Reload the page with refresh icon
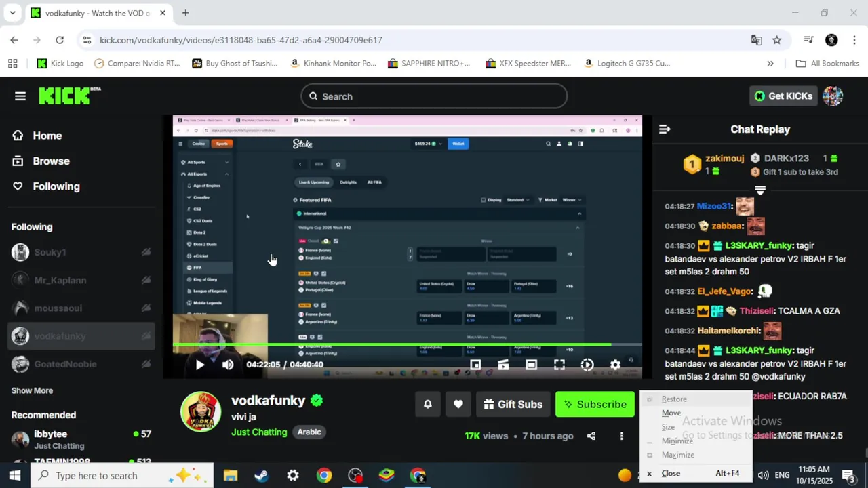Image resolution: width=868 pixels, height=488 pixels. [x=60, y=40]
